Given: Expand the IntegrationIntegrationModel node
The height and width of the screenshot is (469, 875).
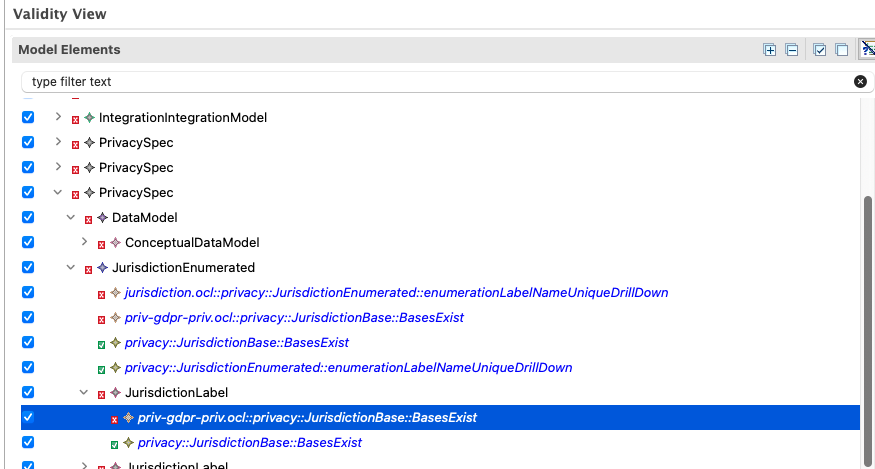Looking at the screenshot, I should (58, 117).
